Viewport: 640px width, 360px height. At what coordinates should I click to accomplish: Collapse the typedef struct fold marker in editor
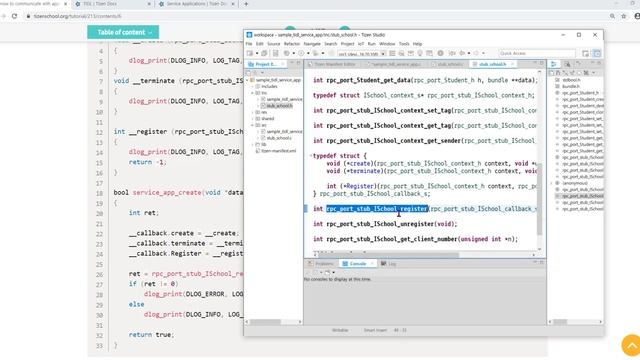[x=310, y=156]
